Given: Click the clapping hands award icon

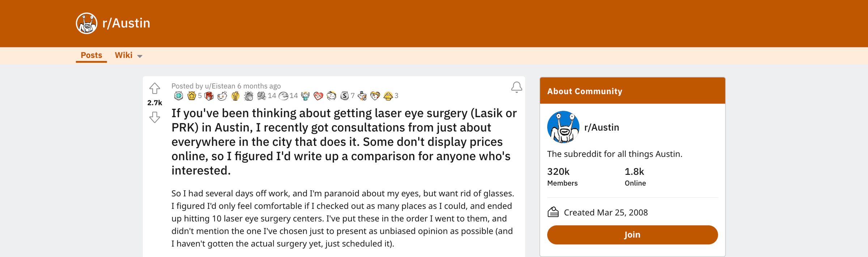Looking at the screenshot, I should point(248,96).
